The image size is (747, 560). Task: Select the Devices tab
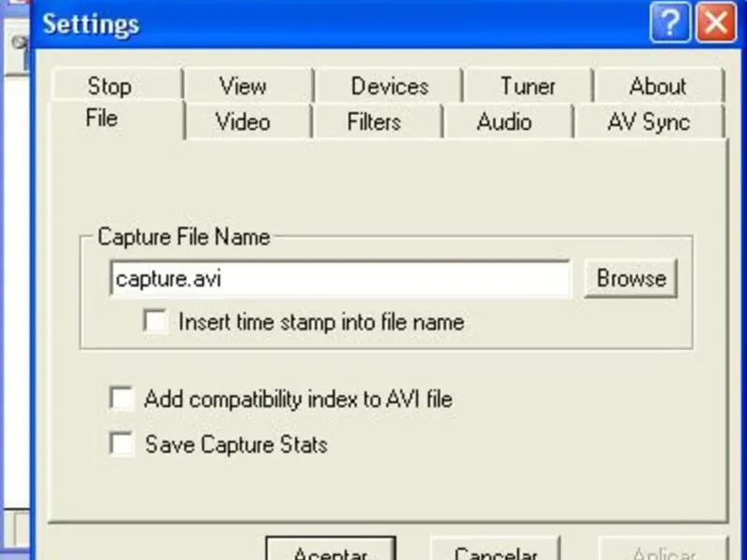tap(389, 86)
